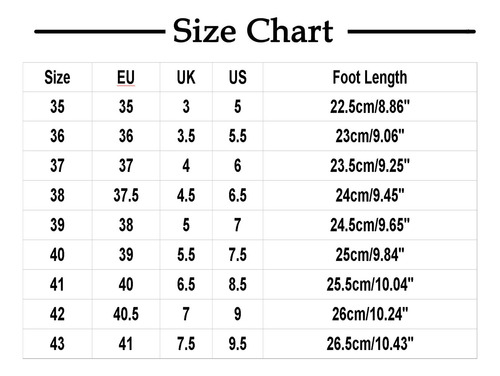Click the 26.5cm/10.43" foot length cell

(370, 344)
